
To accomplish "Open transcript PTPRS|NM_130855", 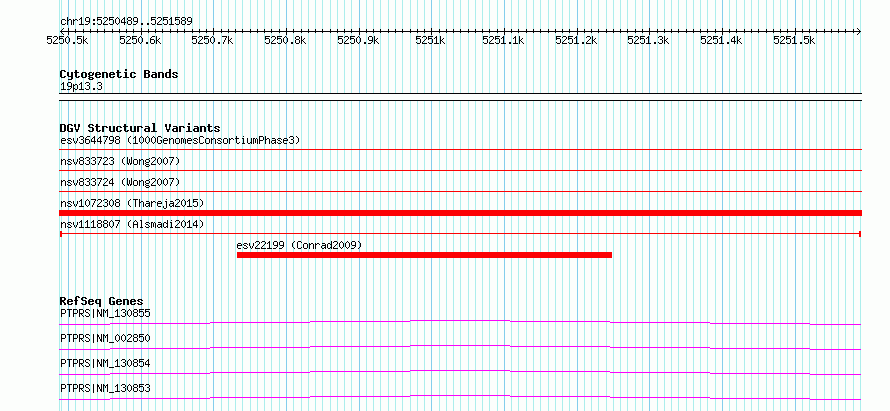I will pyautogui.click(x=105, y=313).
